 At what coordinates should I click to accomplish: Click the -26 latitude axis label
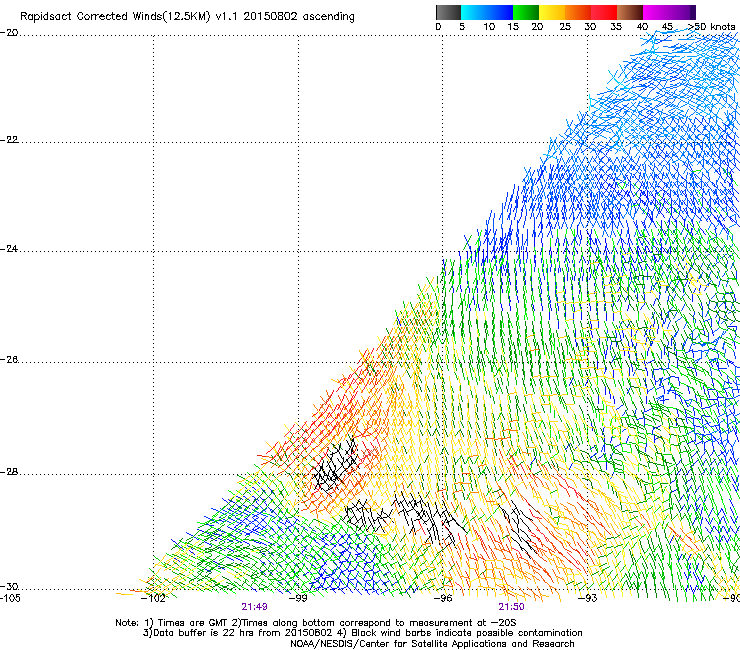tap(9, 360)
